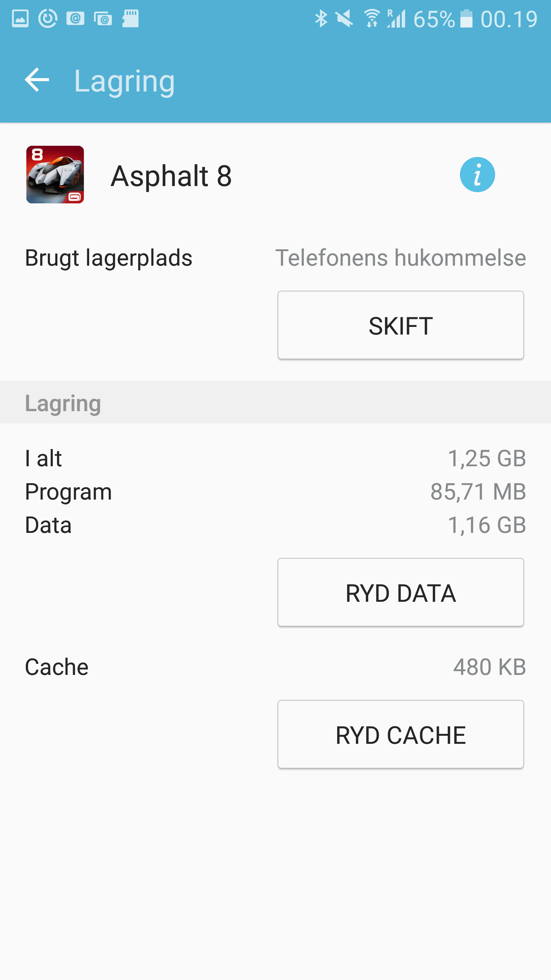Tap the Telefonens hukommelse storage location
This screenshot has width=551, height=980.
[400, 258]
